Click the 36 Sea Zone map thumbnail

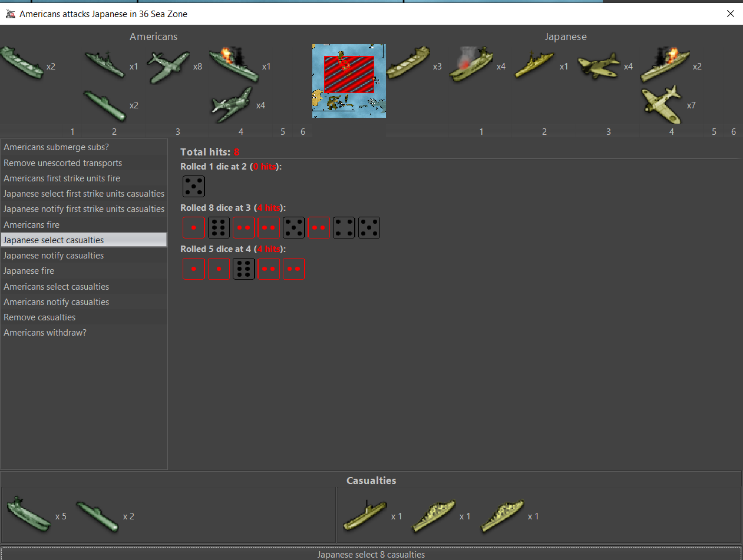click(349, 81)
